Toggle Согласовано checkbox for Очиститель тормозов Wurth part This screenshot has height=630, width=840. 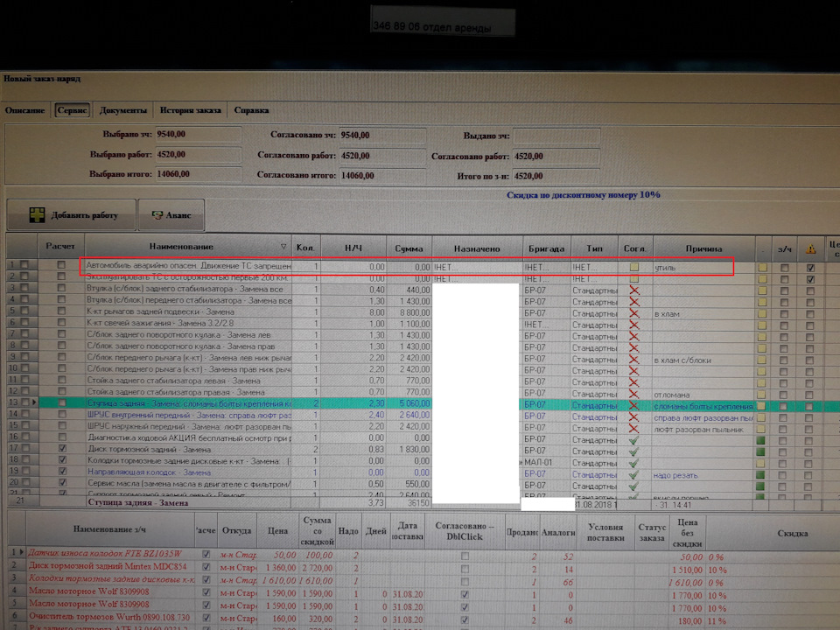pyautogui.click(x=465, y=619)
